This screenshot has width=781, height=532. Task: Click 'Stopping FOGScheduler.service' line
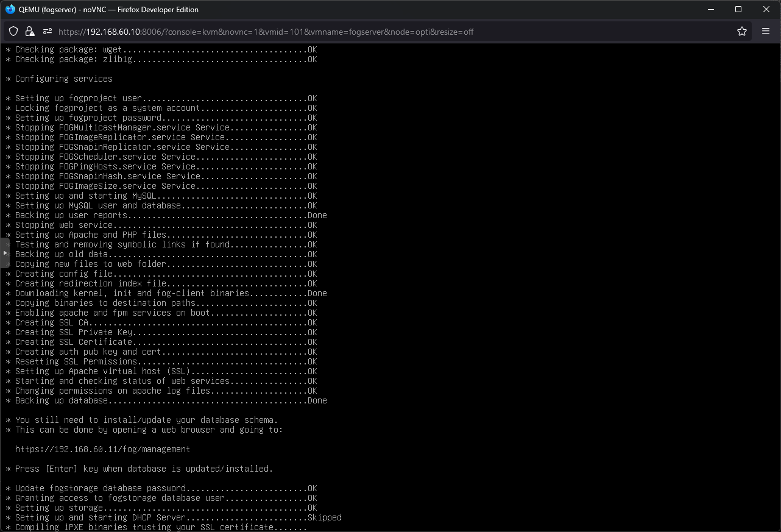coord(161,157)
